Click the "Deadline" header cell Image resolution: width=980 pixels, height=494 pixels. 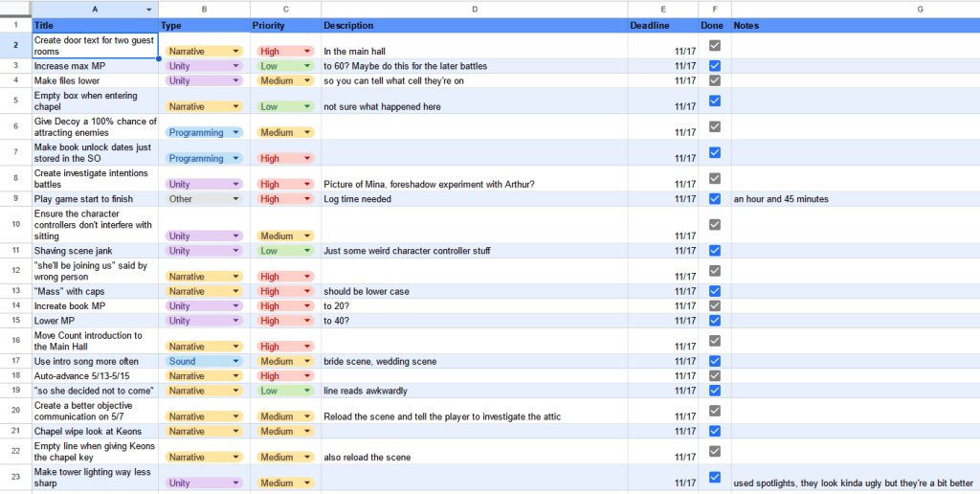pos(662,25)
